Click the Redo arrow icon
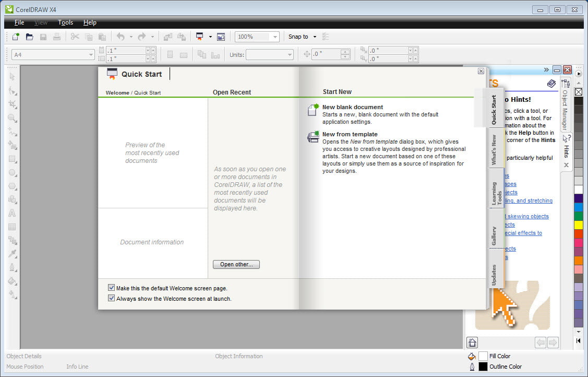 [142, 37]
